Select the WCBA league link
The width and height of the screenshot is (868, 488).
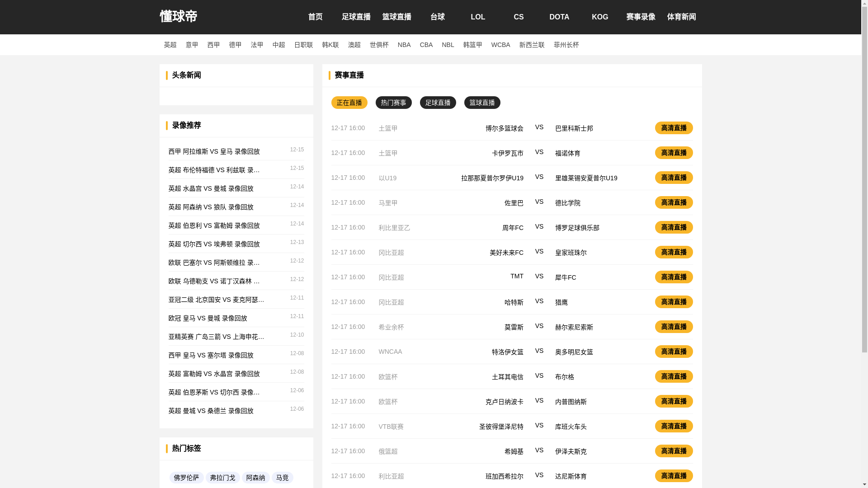point(500,45)
